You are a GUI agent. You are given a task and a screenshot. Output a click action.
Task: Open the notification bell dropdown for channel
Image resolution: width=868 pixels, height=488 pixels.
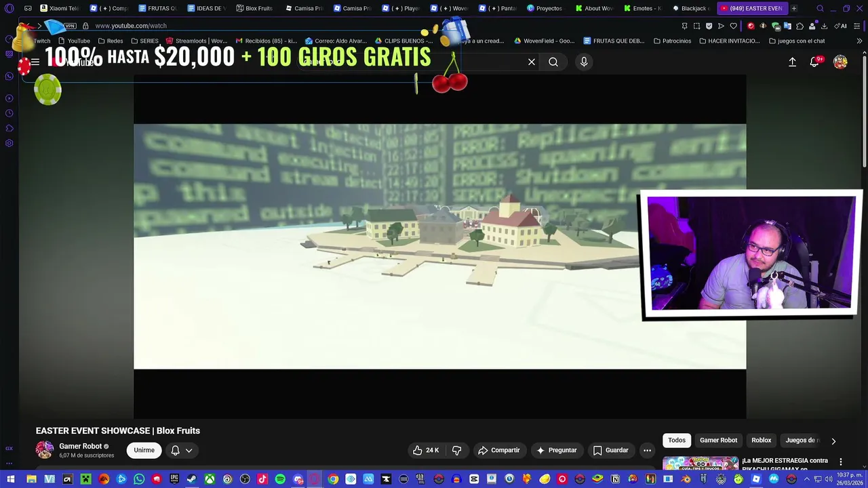pyautogui.click(x=182, y=450)
